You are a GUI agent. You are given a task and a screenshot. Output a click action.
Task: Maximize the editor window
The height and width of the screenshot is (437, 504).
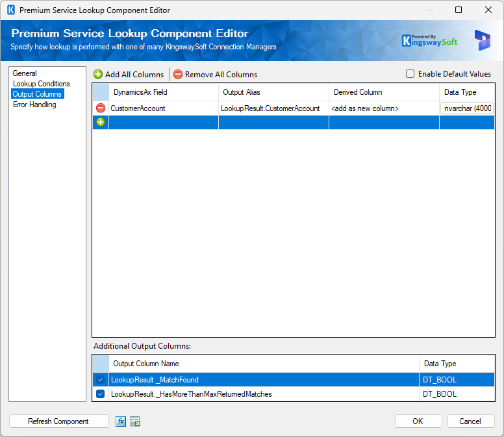[459, 10]
